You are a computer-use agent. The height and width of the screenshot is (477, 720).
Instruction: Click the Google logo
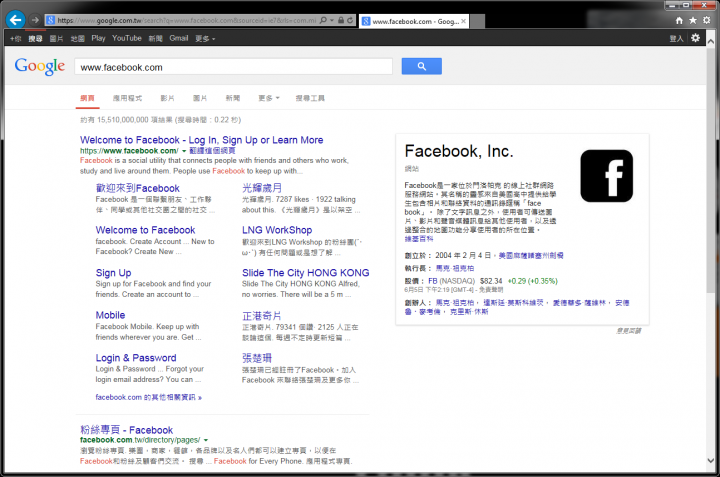coord(39,67)
